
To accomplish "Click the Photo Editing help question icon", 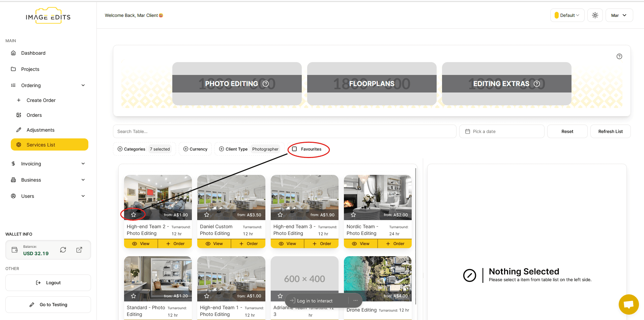I will [x=266, y=84].
